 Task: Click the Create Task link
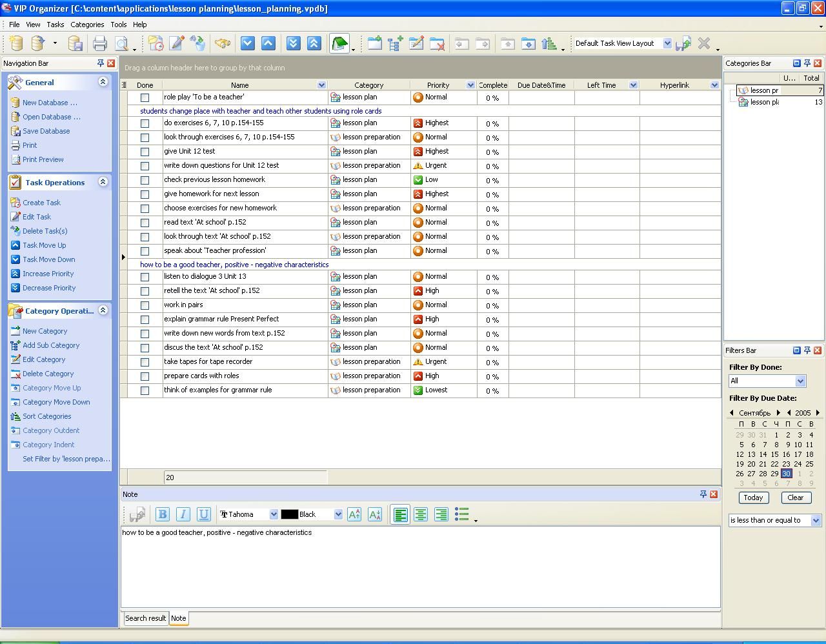pyautogui.click(x=41, y=203)
